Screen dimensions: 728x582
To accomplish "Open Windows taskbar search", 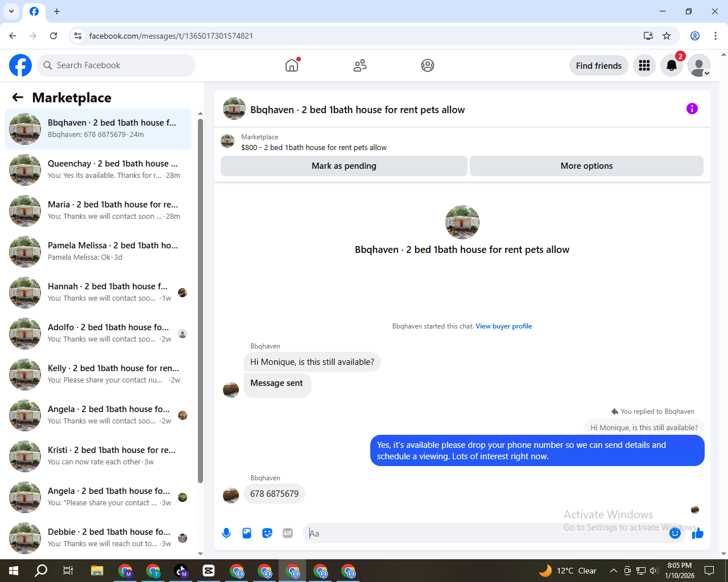I will [41, 571].
